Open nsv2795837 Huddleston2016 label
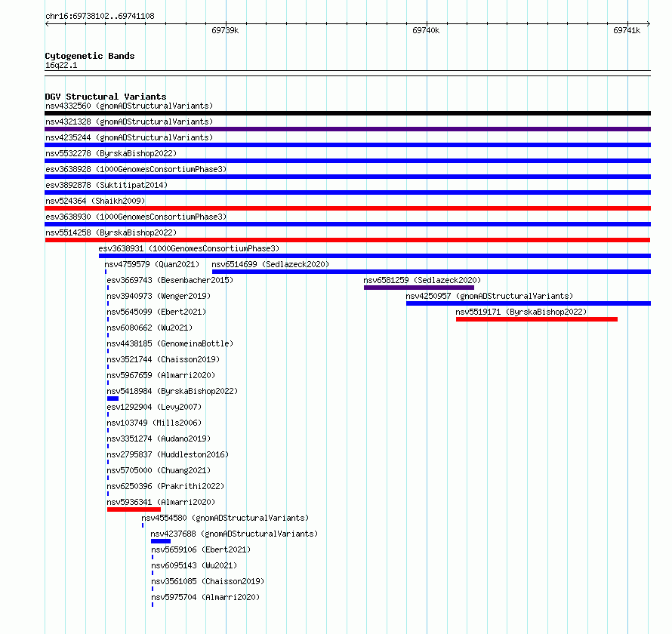672x634 pixels. 168,454
